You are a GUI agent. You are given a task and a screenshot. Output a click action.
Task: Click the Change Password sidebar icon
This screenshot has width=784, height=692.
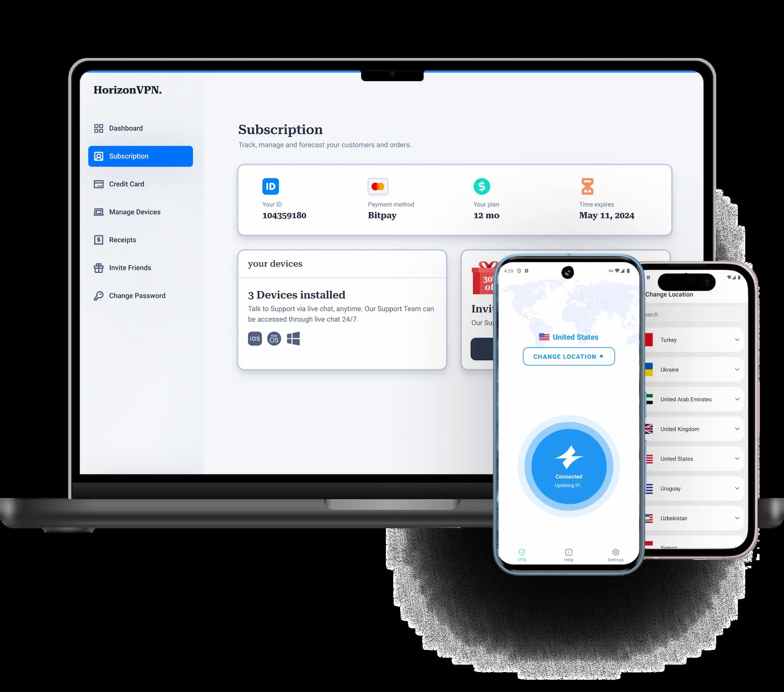[100, 295]
